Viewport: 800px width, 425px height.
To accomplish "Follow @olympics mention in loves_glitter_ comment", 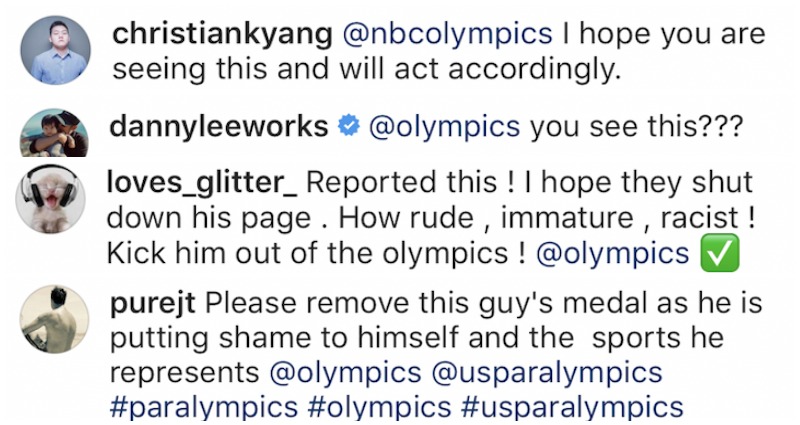I will (x=613, y=254).
